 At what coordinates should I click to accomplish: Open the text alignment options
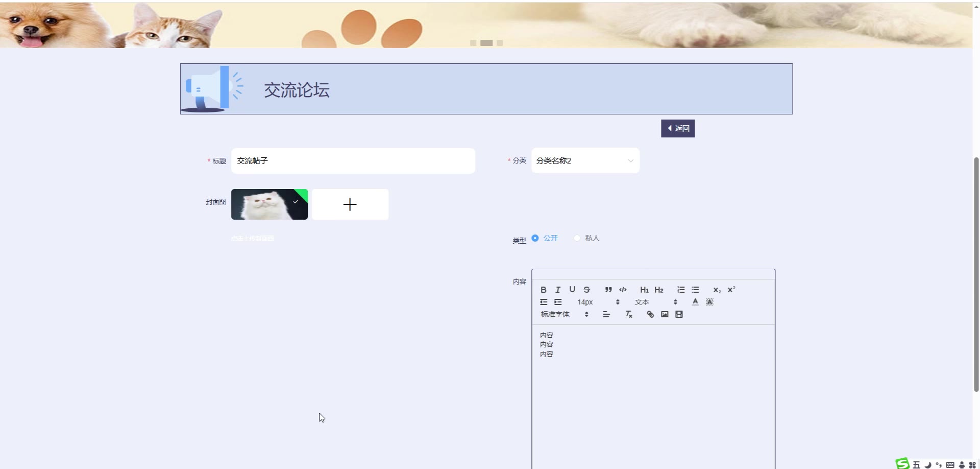pyautogui.click(x=606, y=314)
